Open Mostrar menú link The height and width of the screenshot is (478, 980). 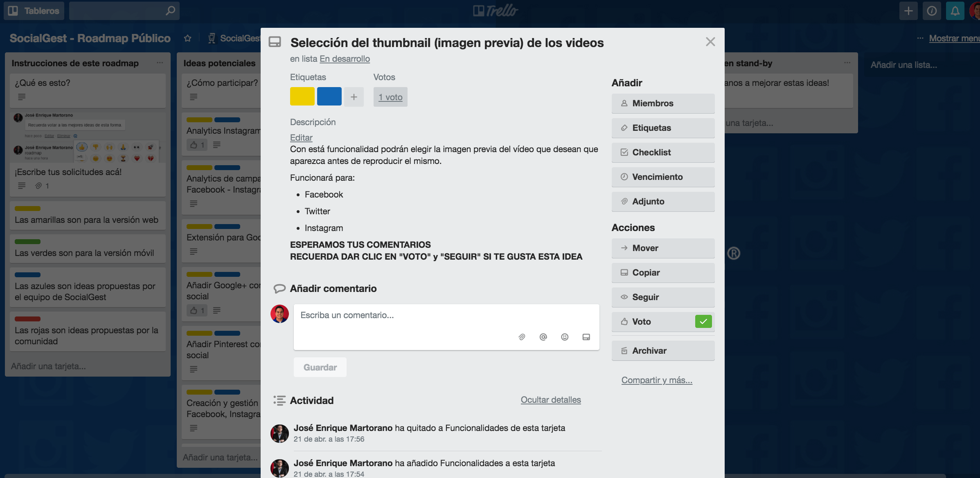tap(954, 38)
